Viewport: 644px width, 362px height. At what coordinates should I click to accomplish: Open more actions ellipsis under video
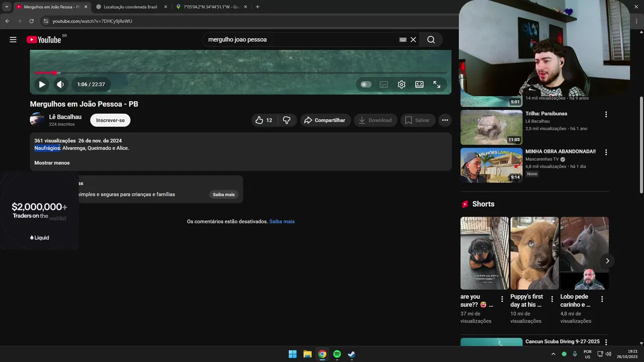[x=445, y=120]
